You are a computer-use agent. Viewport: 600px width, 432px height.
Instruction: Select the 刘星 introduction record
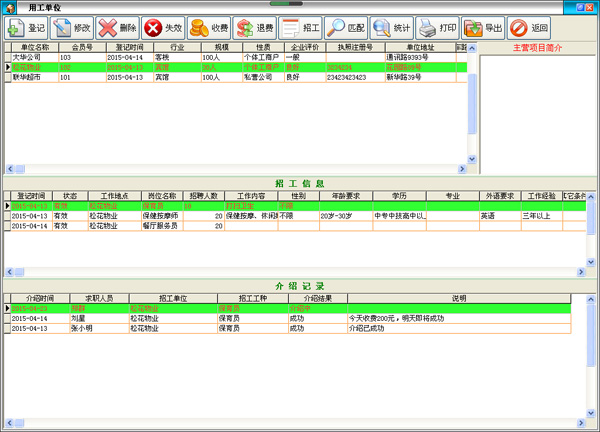pyautogui.click(x=287, y=318)
